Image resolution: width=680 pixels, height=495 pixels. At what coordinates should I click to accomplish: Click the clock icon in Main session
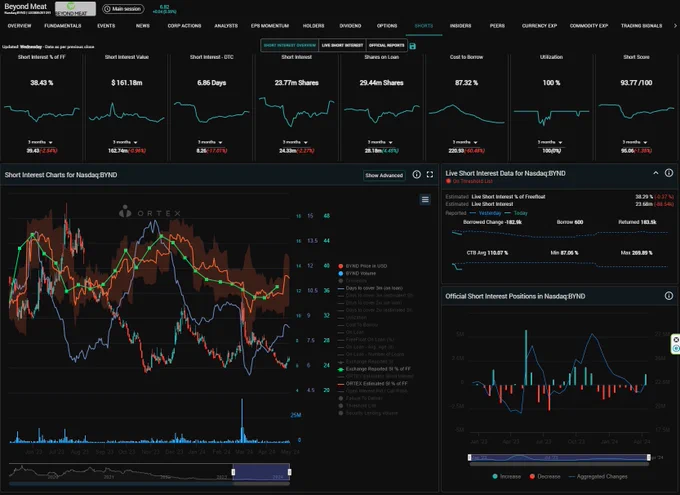click(x=107, y=9)
